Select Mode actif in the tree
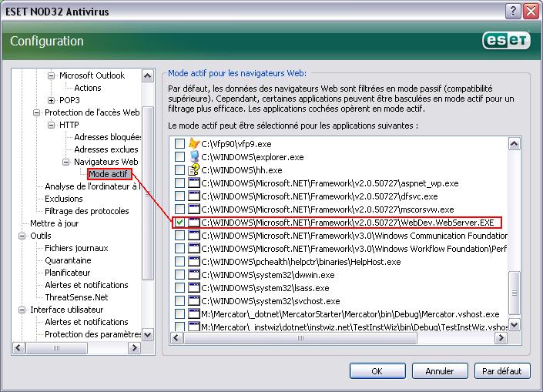This screenshot has width=543, height=392. point(109,174)
